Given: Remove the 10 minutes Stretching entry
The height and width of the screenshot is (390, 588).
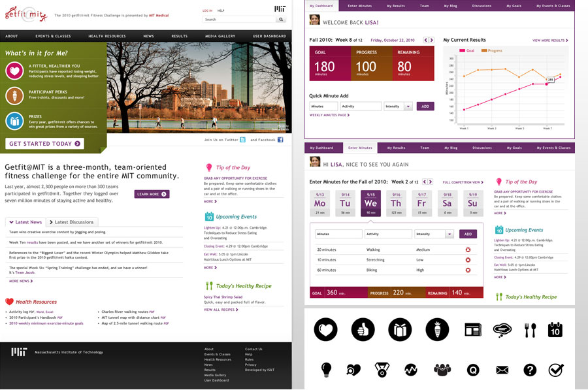Looking at the screenshot, I should 468,260.
